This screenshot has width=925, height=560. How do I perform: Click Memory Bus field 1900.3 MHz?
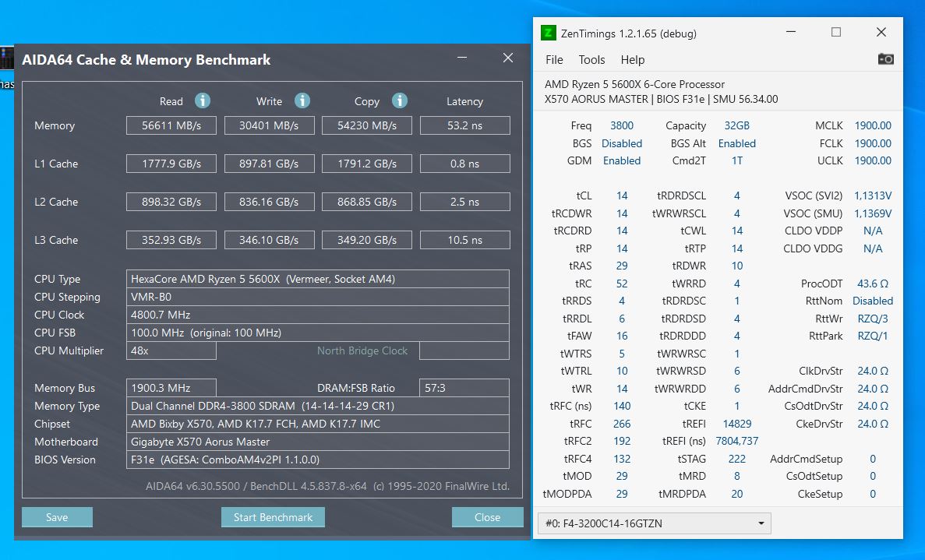pos(171,388)
